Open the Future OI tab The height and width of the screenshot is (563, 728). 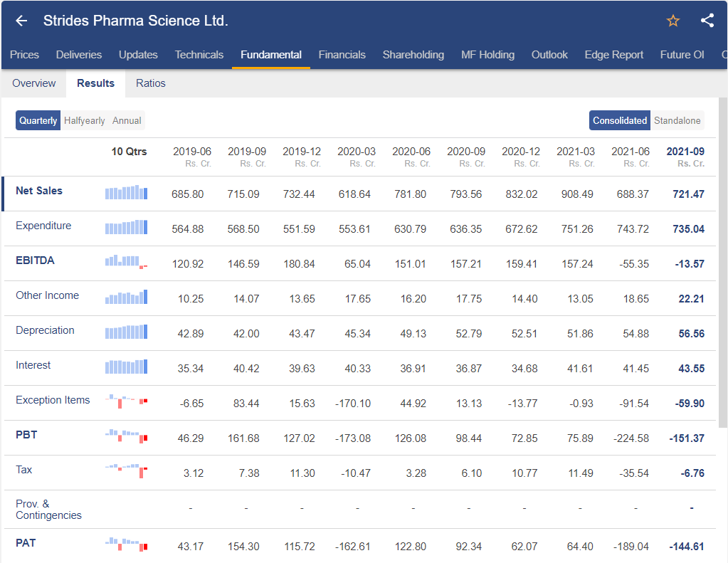click(682, 55)
